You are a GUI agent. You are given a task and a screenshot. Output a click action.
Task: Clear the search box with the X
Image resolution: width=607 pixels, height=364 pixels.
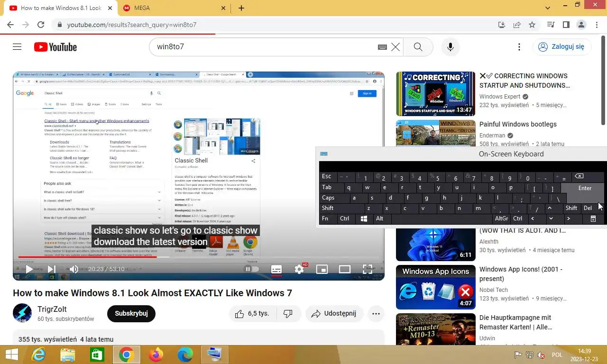395,47
